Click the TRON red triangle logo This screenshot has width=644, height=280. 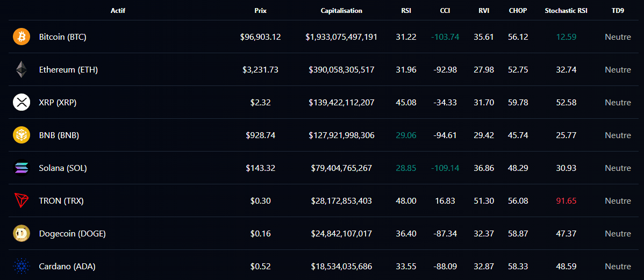point(22,201)
